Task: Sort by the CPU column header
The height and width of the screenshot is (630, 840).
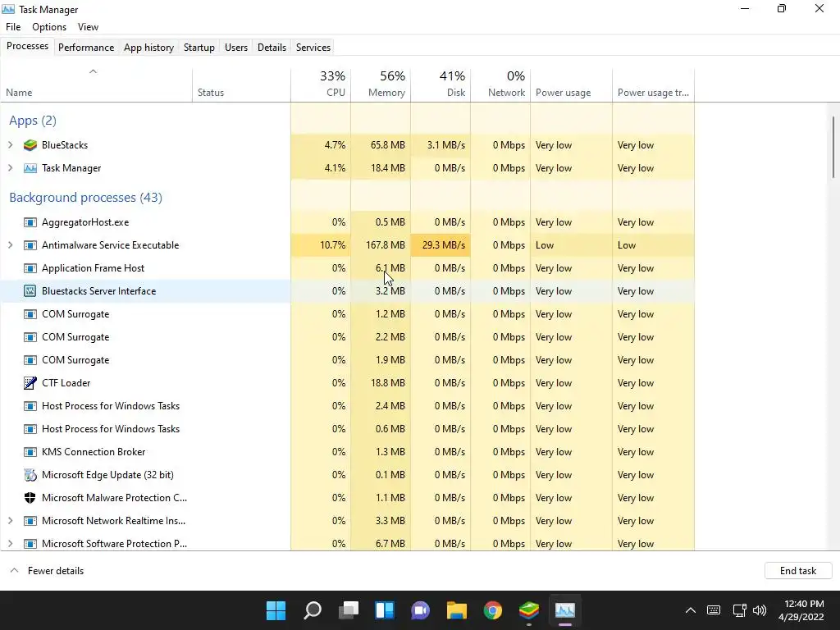Action: [321, 84]
